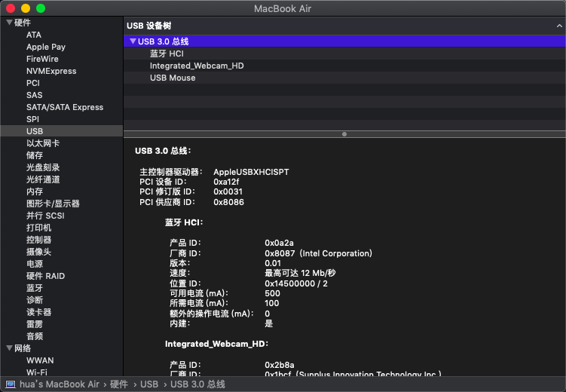Select SATA/SATA Express in the sidebar
The height and width of the screenshot is (392, 566).
click(65, 107)
